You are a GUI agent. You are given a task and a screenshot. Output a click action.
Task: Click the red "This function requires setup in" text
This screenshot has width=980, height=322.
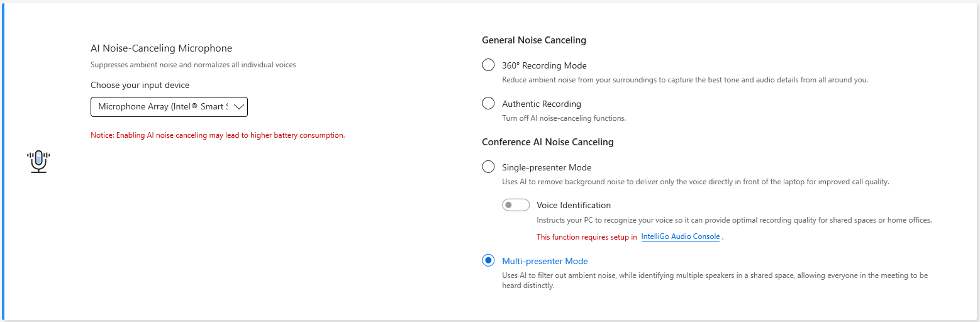[x=586, y=237]
